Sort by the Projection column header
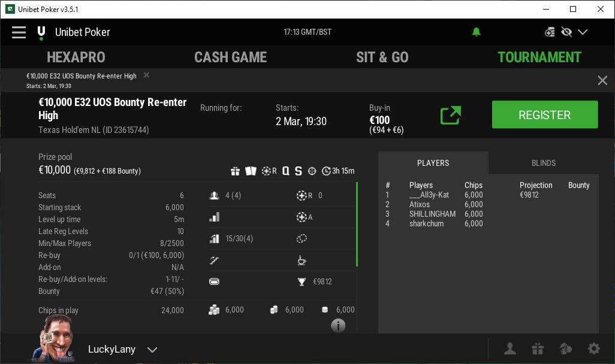Image resolution: width=615 pixels, height=364 pixels. point(536,185)
